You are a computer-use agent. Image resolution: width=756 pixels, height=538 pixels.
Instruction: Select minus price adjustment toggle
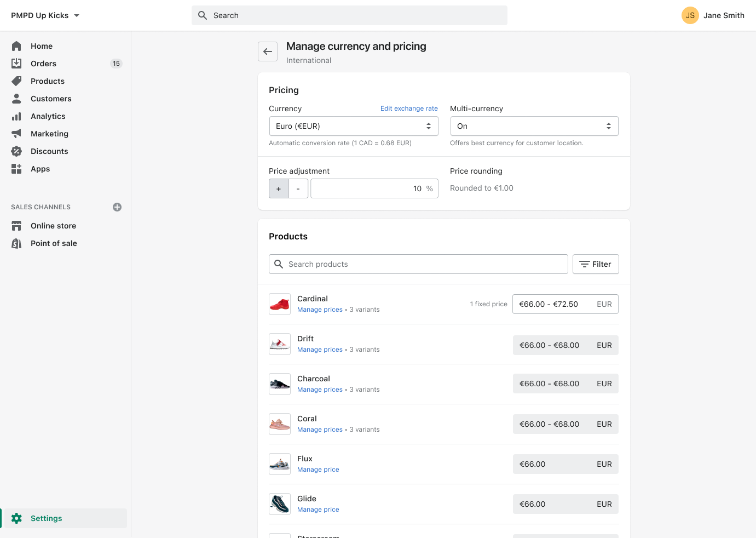[x=298, y=188]
